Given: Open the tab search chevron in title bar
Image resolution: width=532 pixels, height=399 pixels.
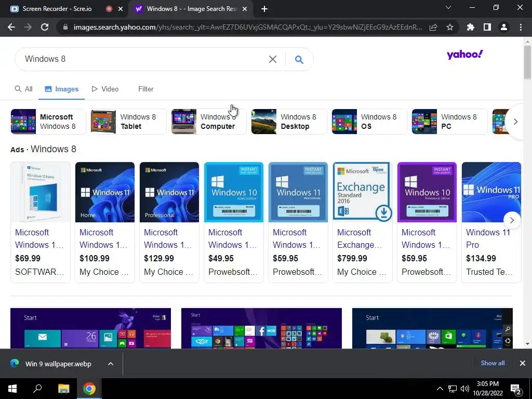Looking at the screenshot, I should 448,7.
